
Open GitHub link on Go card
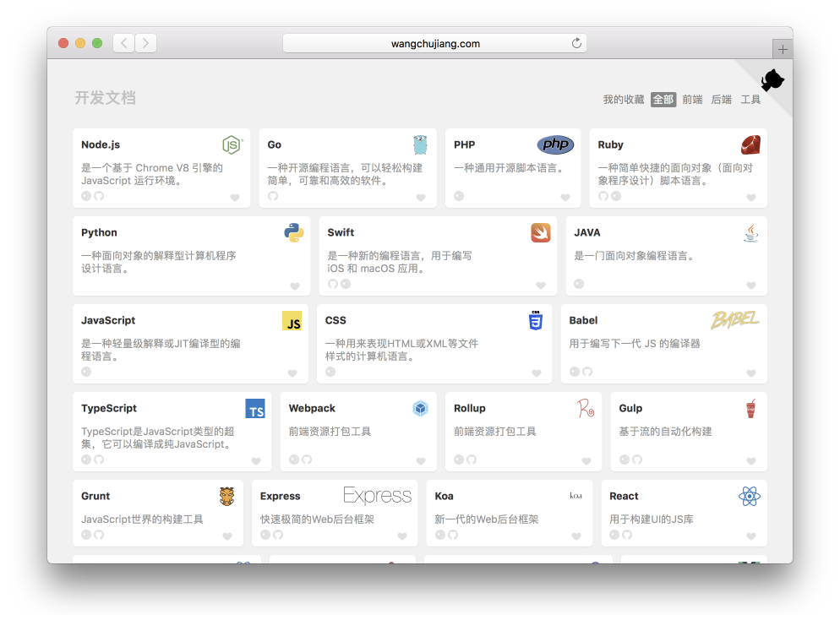click(x=273, y=196)
